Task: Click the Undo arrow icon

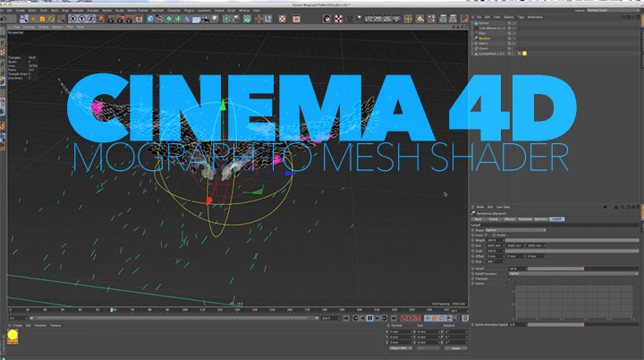Action: [x=4, y=19]
